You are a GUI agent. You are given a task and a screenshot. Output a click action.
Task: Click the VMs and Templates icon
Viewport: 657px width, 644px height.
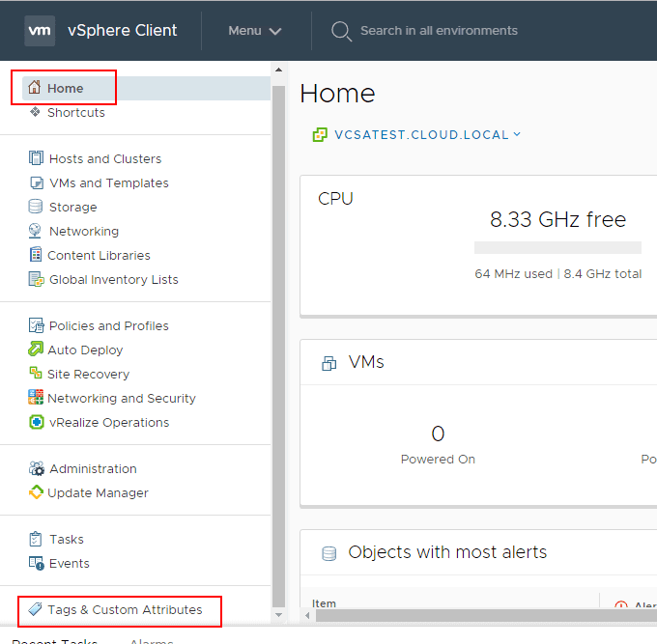36,182
